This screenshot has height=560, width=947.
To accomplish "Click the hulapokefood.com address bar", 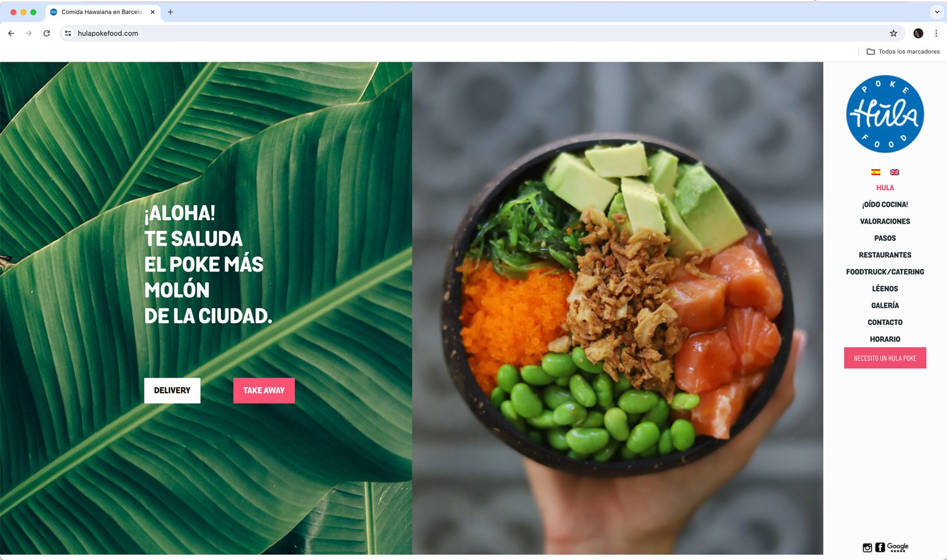I will click(480, 33).
